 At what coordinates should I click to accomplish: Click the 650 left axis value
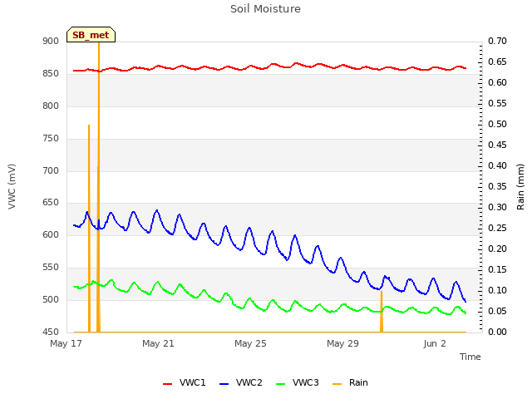(x=51, y=203)
